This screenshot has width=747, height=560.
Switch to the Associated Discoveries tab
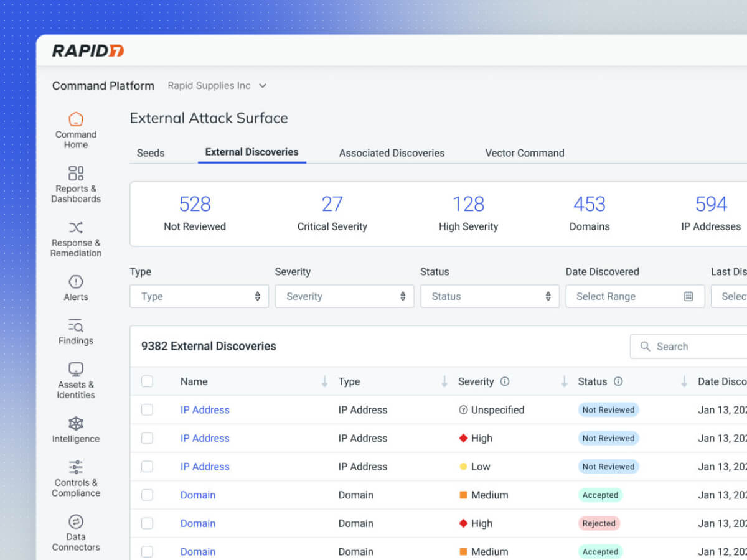392,153
